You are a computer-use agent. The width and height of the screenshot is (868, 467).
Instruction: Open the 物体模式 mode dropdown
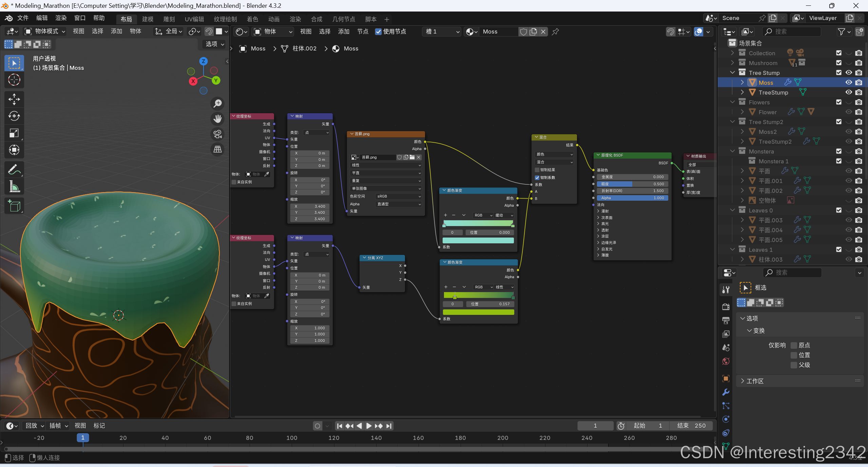click(x=45, y=31)
